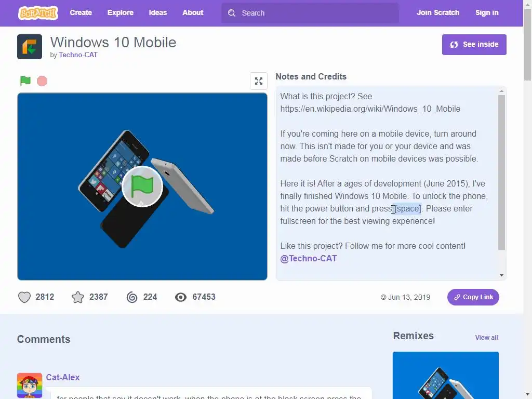Open author Techno-CAT's profile link under title
Image resolution: width=532 pixels, height=399 pixels.
(78, 55)
